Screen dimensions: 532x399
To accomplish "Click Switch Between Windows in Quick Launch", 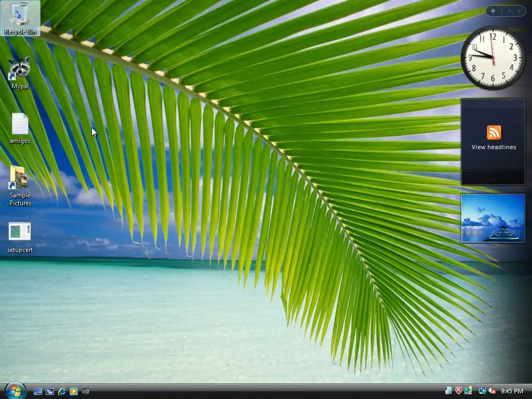I will click(x=49, y=391).
